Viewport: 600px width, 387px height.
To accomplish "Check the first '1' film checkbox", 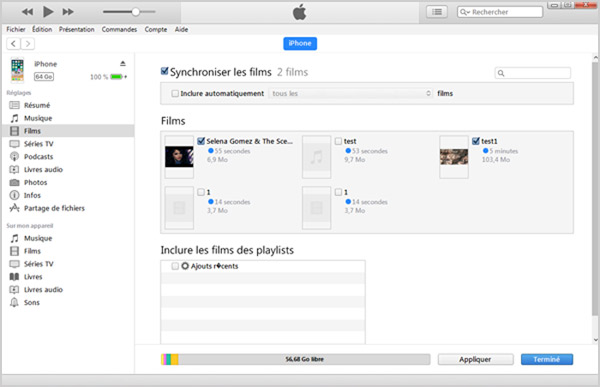I will pyautogui.click(x=201, y=192).
